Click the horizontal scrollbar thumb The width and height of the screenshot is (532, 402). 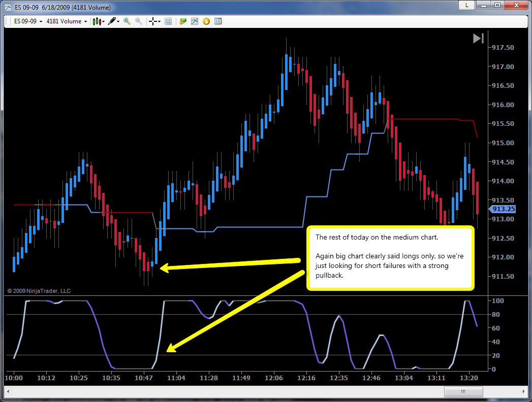463,391
